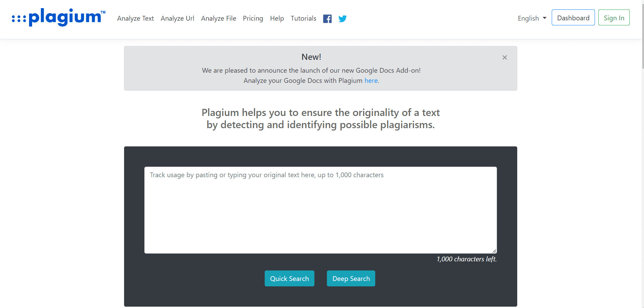The height and width of the screenshot is (308, 644).
Task: View the Pricing page
Action: coord(253,18)
